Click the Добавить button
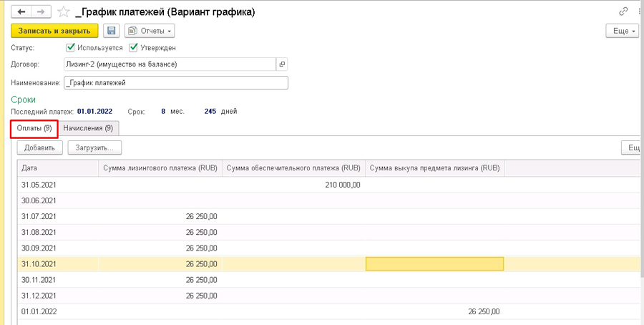This screenshot has height=325, width=644. click(39, 148)
